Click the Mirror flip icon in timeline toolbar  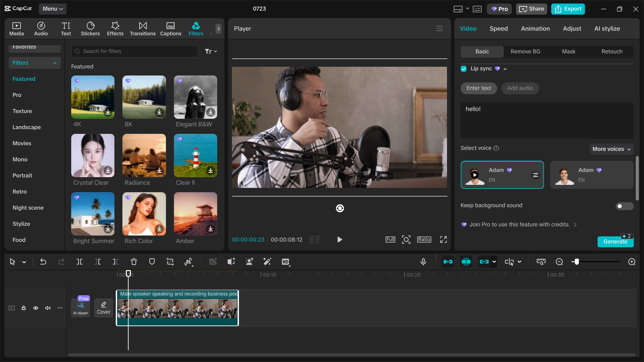[189, 262]
